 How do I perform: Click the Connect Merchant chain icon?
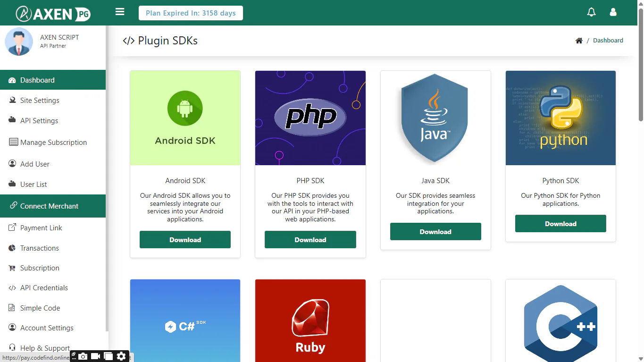click(x=13, y=206)
